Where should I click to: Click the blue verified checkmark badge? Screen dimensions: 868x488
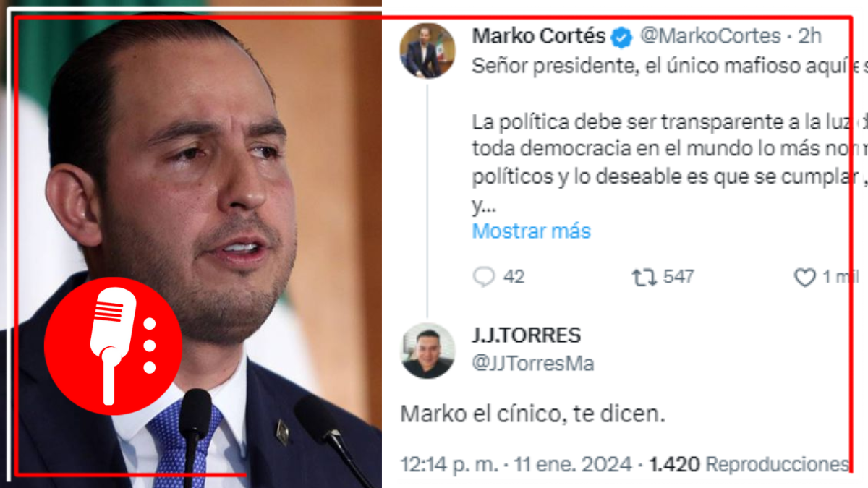tap(621, 36)
